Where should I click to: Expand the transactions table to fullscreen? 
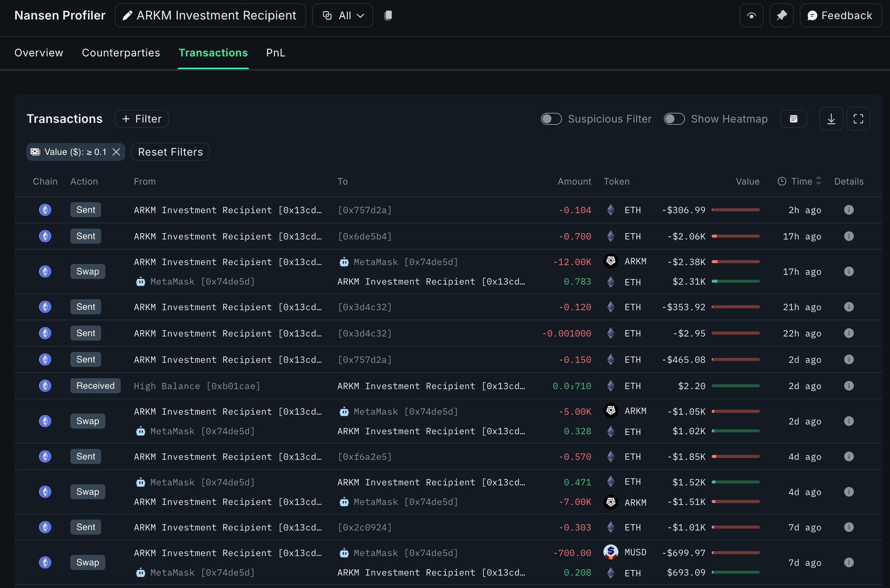click(858, 119)
